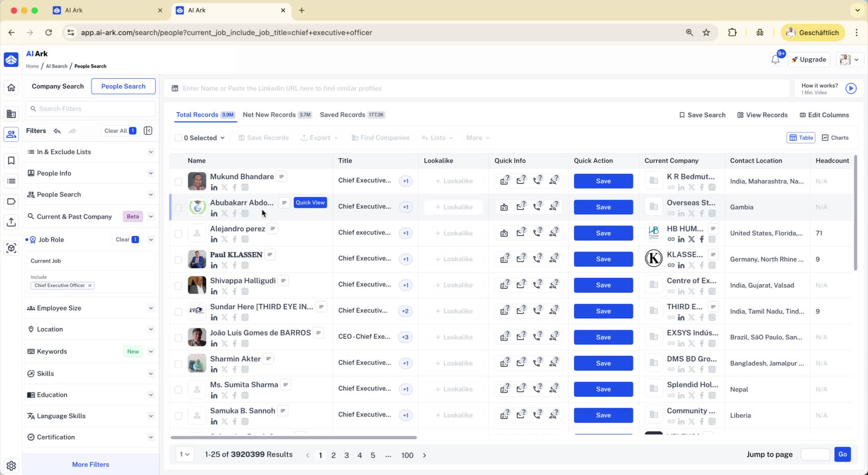Open the page size dropdown
The image size is (868, 475).
click(x=185, y=454)
